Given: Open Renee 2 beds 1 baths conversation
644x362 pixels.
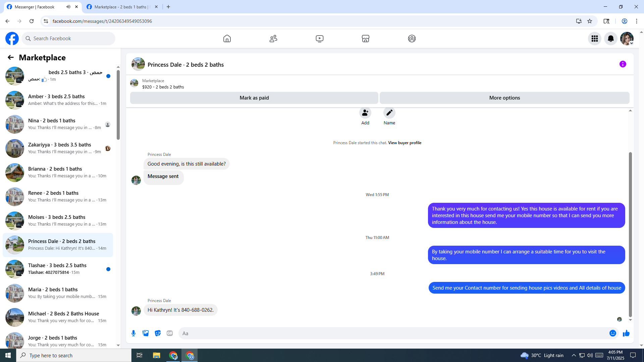Looking at the screenshot, I should click(x=58, y=196).
